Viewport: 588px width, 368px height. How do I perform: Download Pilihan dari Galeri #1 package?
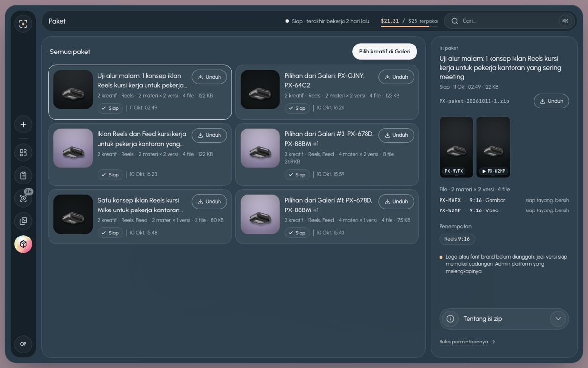pos(396,202)
